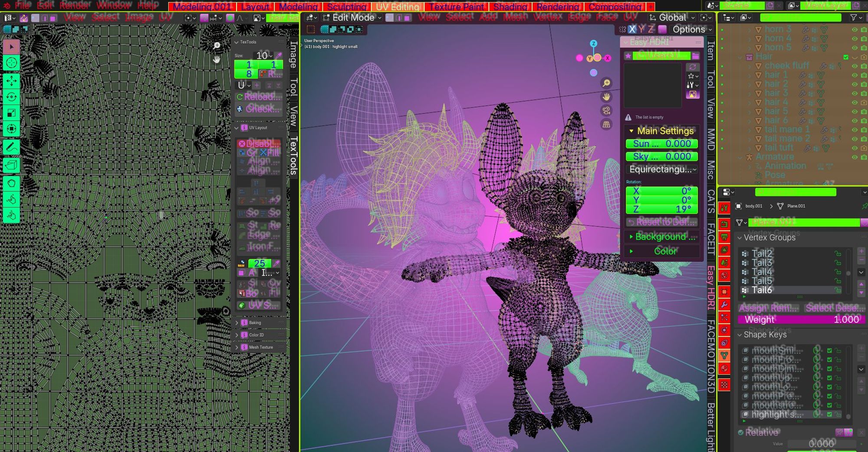Collapse the Vertex Groups panel
This screenshot has width=868, height=452.
[x=740, y=238]
